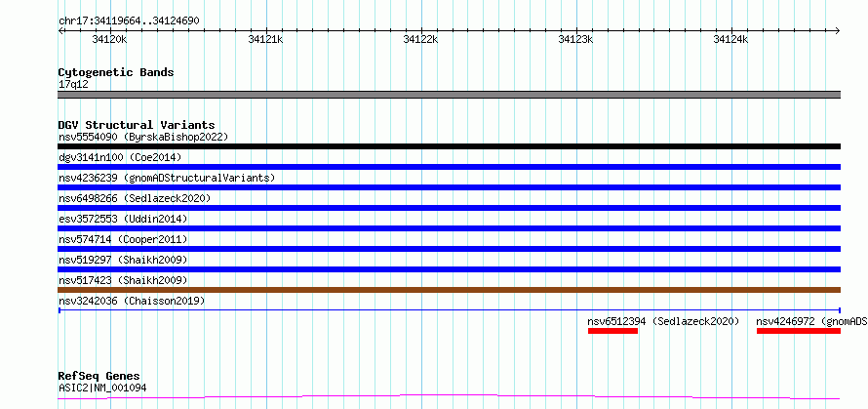Screen dimensions: 868x409
Task: Click the 34124k ruler position
Action: (730, 39)
